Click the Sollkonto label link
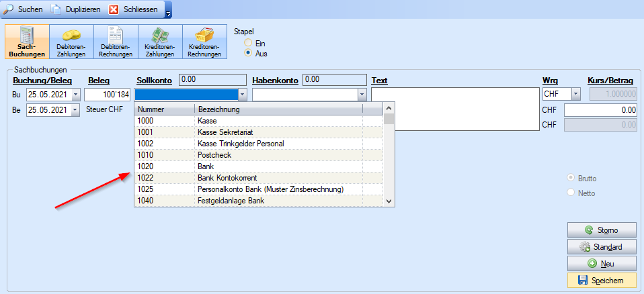This screenshot has width=644, height=294. pos(154,81)
